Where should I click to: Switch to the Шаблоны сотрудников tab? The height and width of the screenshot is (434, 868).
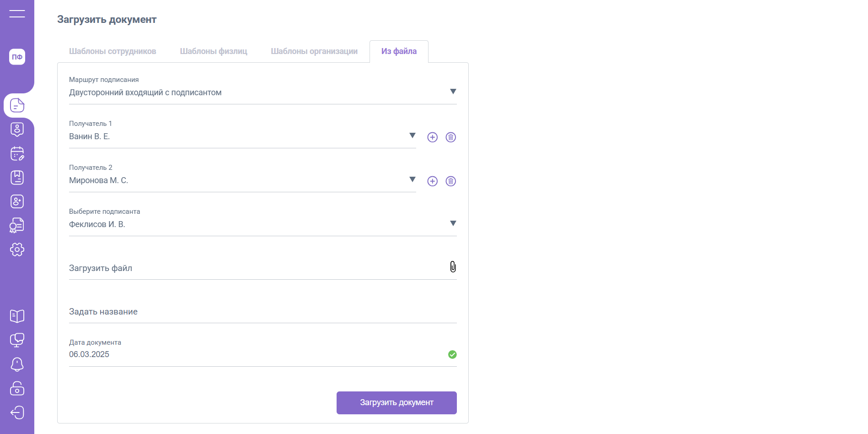[113, 51]
